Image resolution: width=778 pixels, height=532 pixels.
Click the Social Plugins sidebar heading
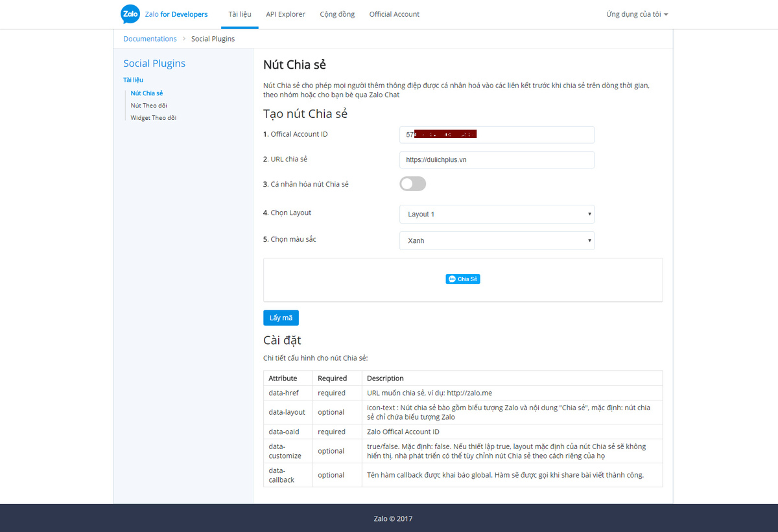tap(154, 64)
